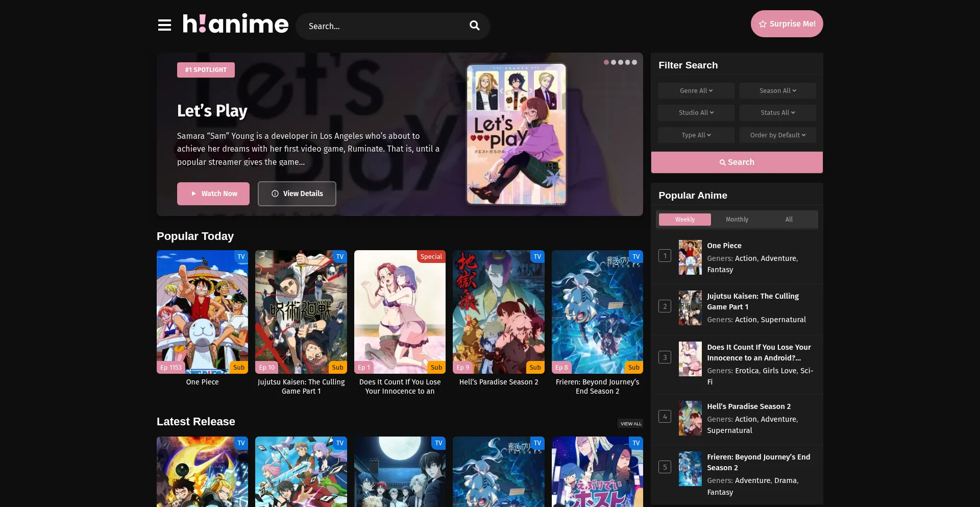Viewport: 980px width, 507px height.
Task: Open Hell's Paradise poster in Popular Today
Action: 499,312
